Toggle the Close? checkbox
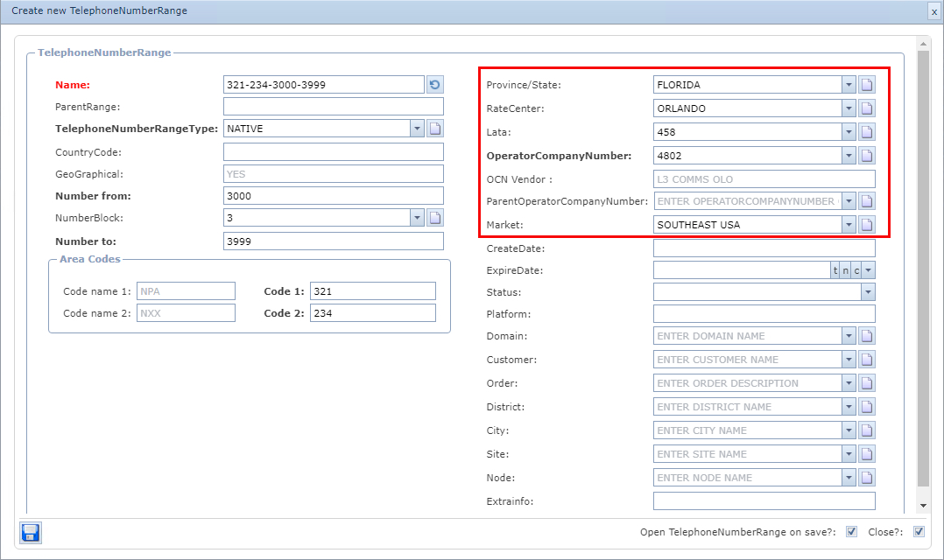The height and width of the screenshot is (560, 944). pyautogui.click(x=919, y=532)
